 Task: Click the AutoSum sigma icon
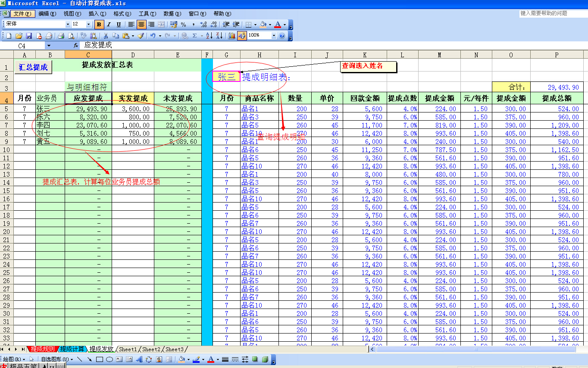coord(195,36)
